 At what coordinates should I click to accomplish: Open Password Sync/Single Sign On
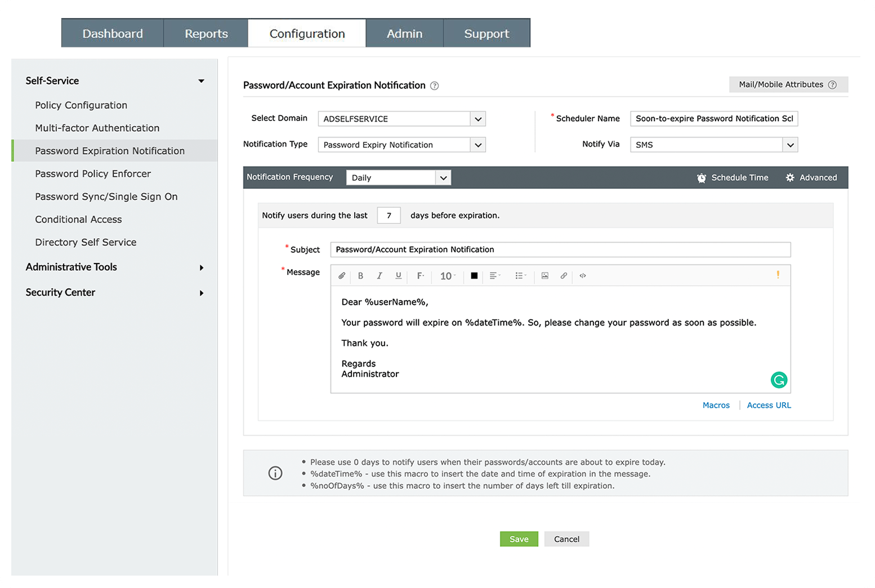pos(106,197)
